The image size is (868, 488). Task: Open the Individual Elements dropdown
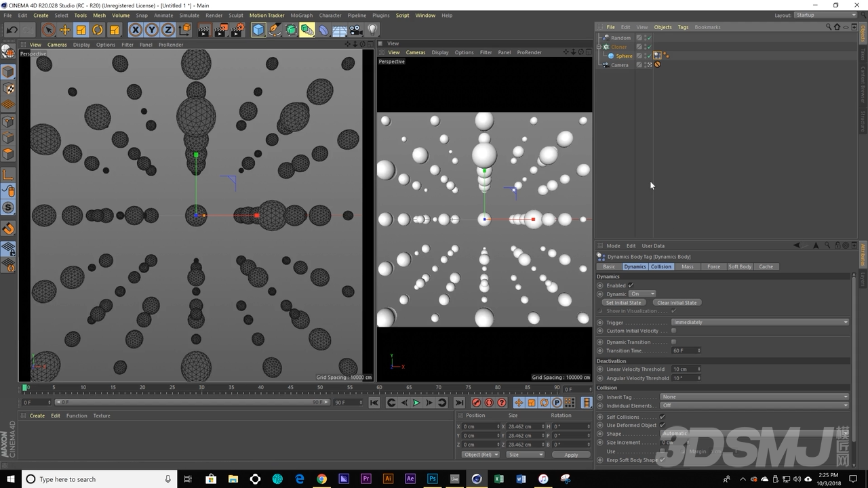(755, 405)
